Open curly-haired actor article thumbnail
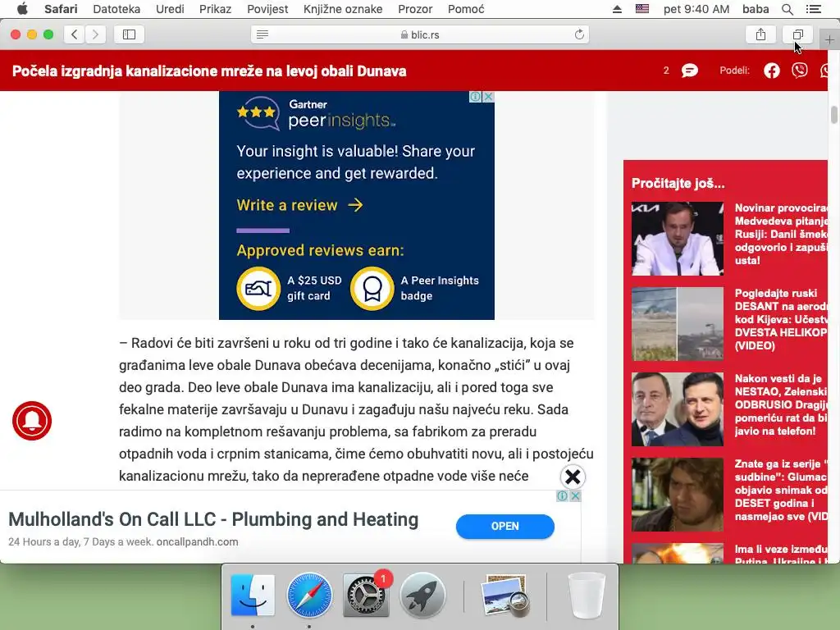This screenshot has height=630, width=840. 677,495
